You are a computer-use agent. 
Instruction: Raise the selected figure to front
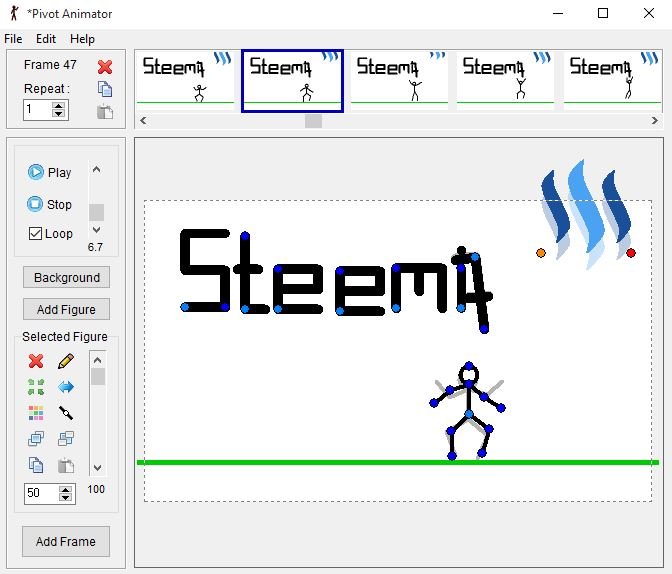point(36,439)
